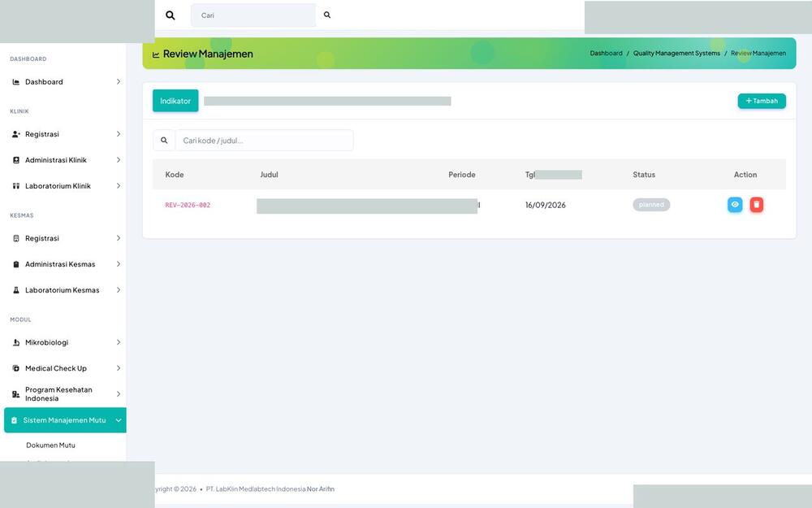
Task: Delete REV-2026-002 using the trash icon
Action: point(757,205)
